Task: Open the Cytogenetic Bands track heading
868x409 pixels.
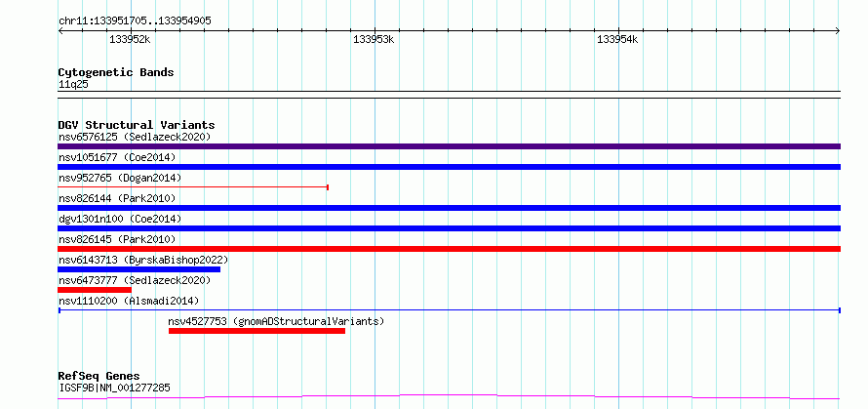Action: click(116, 72)
